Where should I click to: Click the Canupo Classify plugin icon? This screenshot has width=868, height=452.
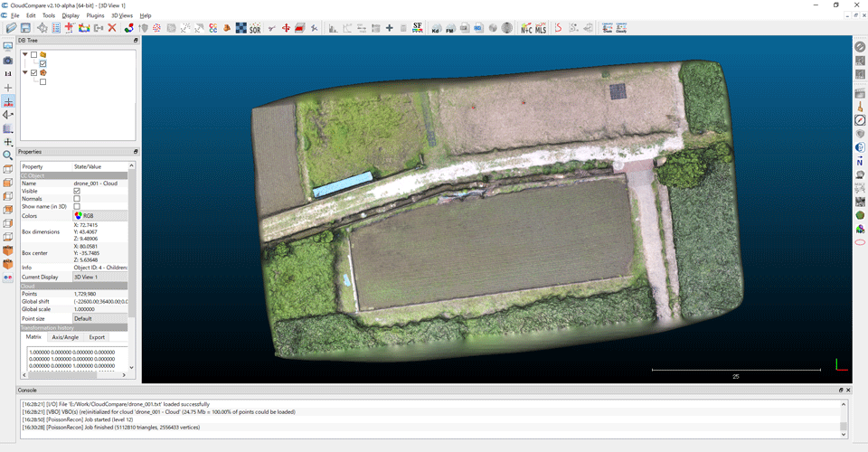621,28
